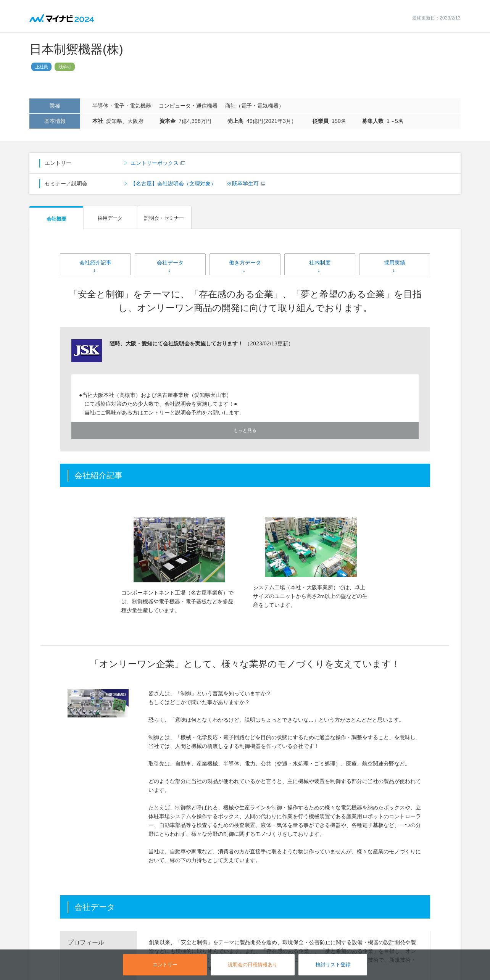Viewport: 490px width, 980px height.
Task: Click the 既卒可 badge
Action: point(64,67)
